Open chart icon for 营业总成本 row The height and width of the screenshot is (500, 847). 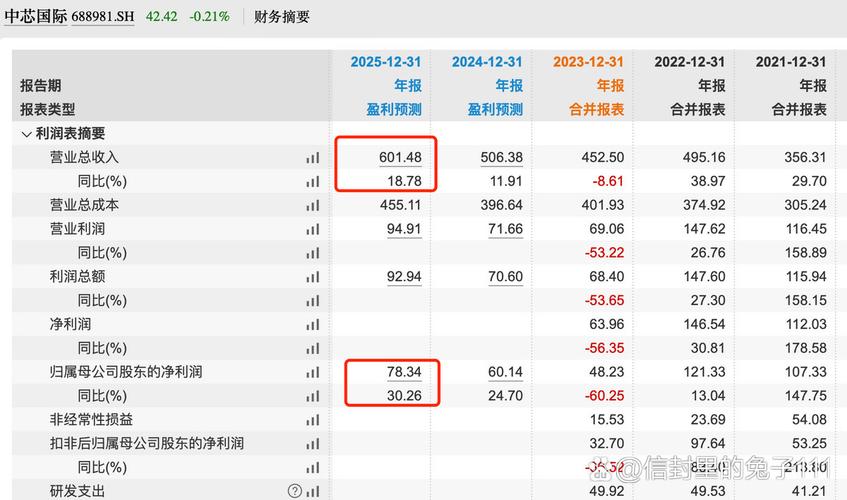pyautogui.click(x=313, y=205)
